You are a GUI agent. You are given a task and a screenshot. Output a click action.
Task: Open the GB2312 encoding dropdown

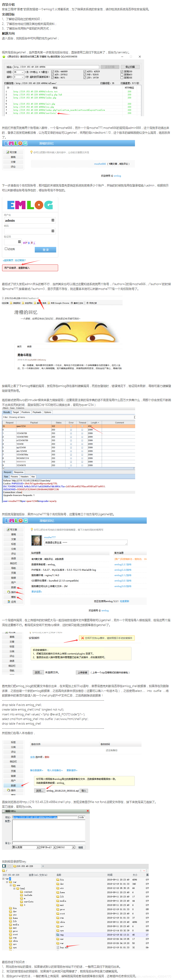point(73,847)
